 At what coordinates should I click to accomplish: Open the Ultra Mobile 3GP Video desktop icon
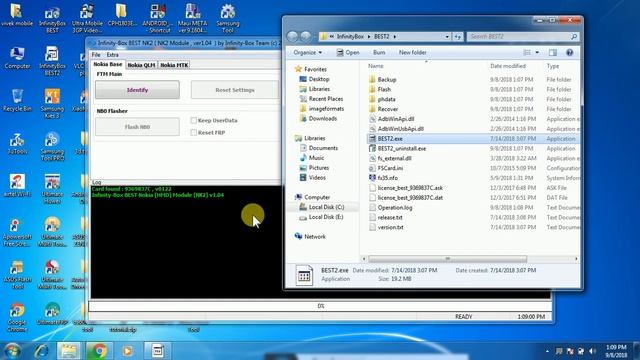click(87, 19)
